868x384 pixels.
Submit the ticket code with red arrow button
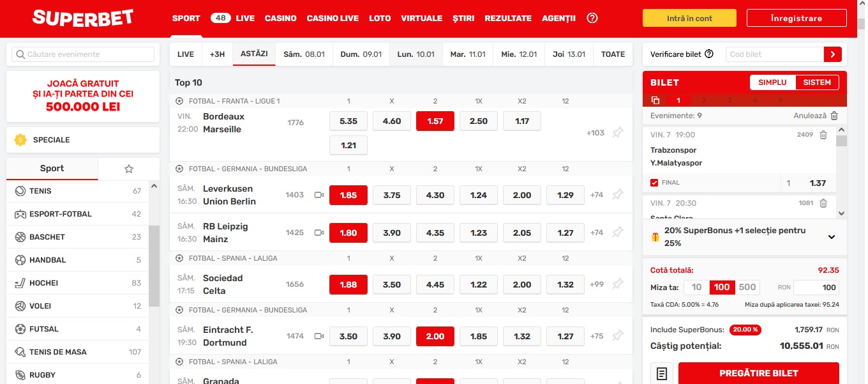point(832,54)
